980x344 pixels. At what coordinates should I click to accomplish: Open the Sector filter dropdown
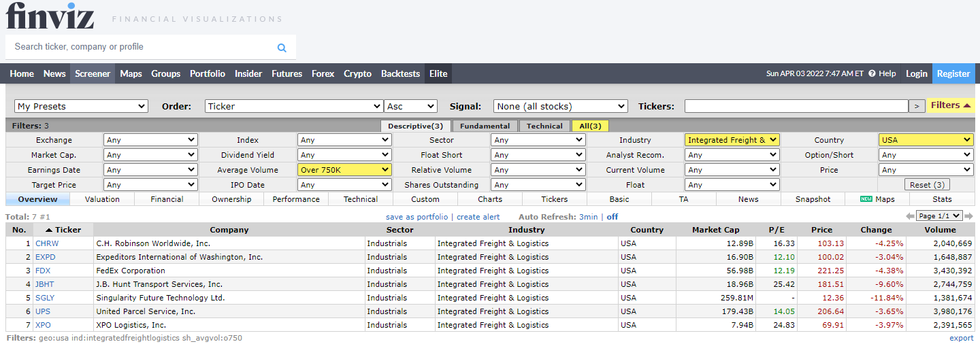[538, 140]
